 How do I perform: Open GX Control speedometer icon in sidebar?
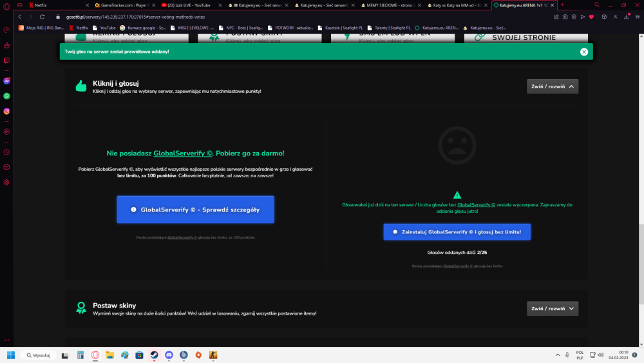click(6, 30)
